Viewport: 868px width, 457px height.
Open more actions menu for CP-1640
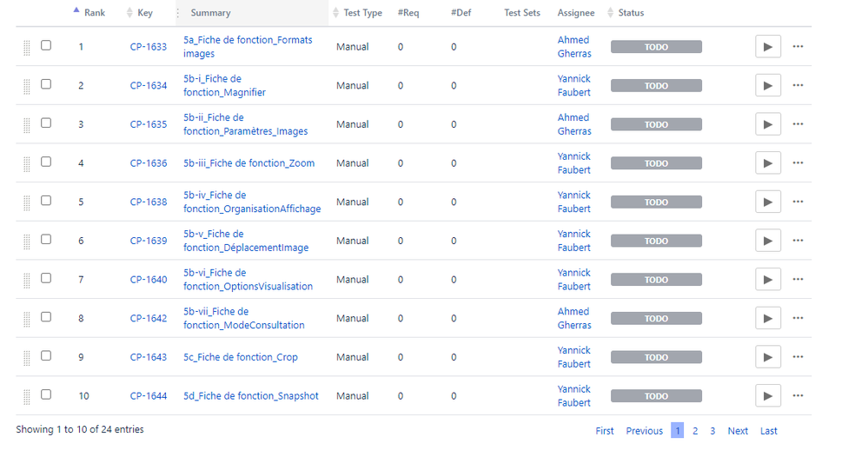click(x=798, y=279)
